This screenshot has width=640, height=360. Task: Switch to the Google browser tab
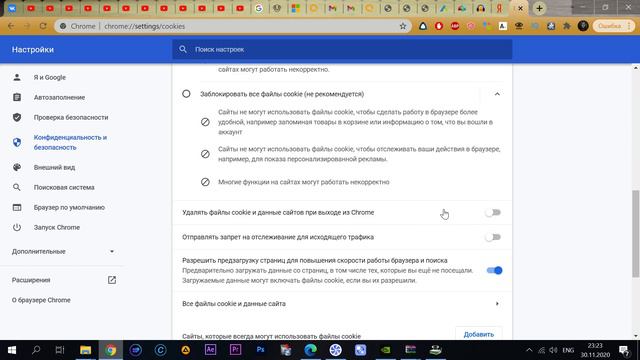[259, 8]
